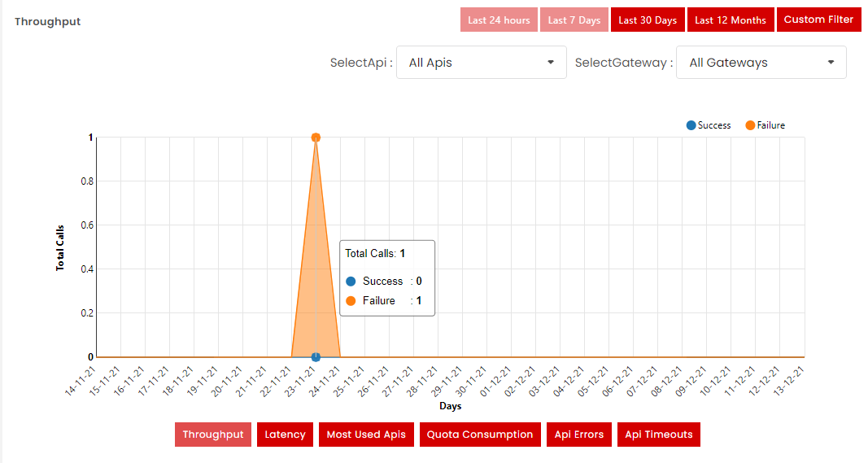Click the blue success data point at zero
Viewport: 868px width, 463px height.
pyautogui.click(x=316, y=357)
